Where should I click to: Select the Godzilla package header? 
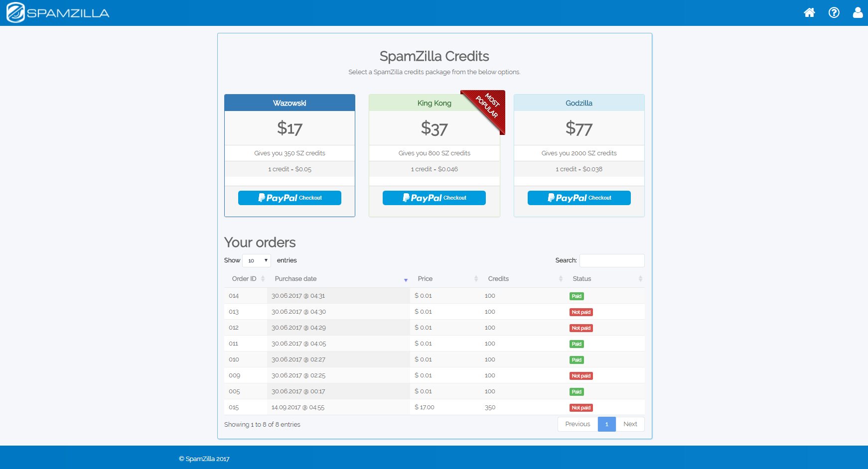[x=579, y=103]
